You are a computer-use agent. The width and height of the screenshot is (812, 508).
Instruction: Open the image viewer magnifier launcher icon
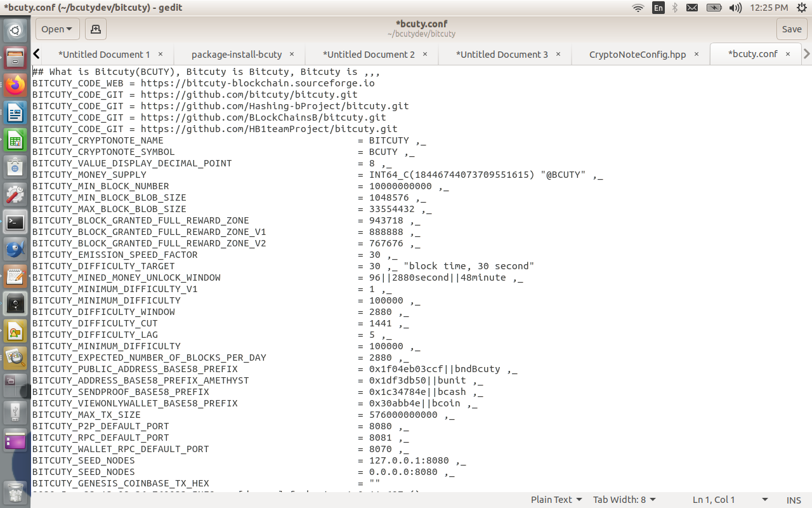pos(15,359)
